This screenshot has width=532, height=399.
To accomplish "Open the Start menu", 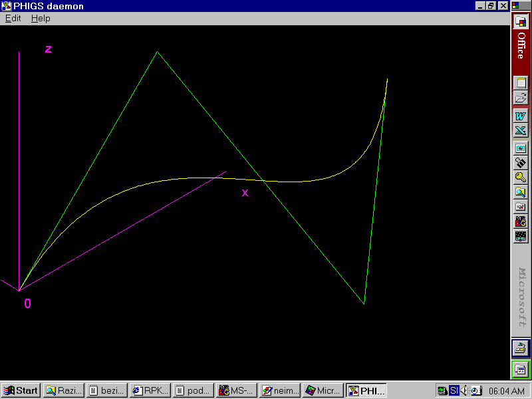I will tap(21, 390).
